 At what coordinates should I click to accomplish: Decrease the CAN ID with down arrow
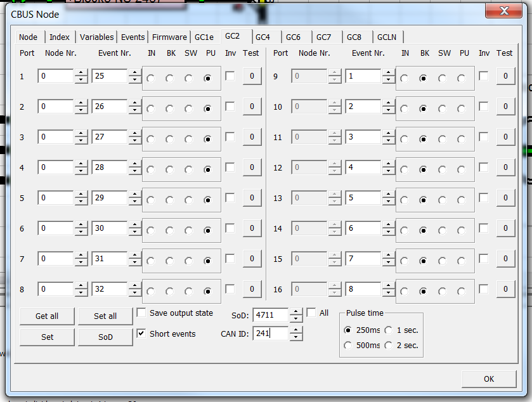pyautogui.click(x=297, y=337)
